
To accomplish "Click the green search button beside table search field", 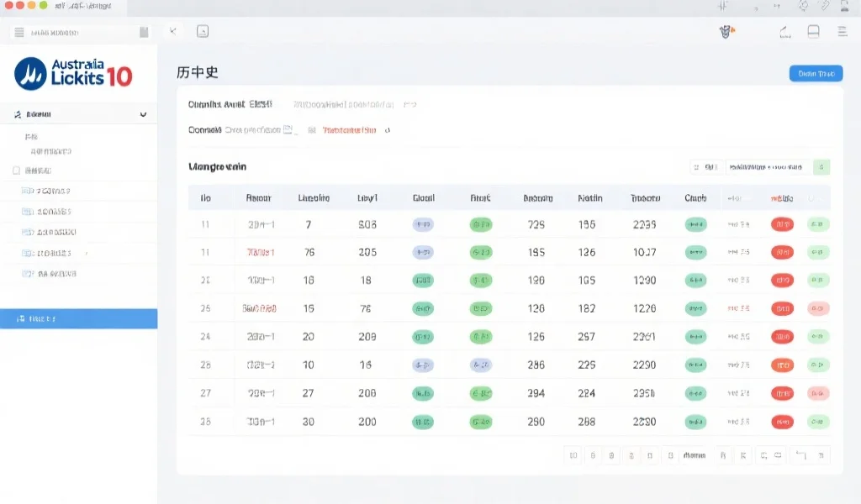I will pos(822,167).
